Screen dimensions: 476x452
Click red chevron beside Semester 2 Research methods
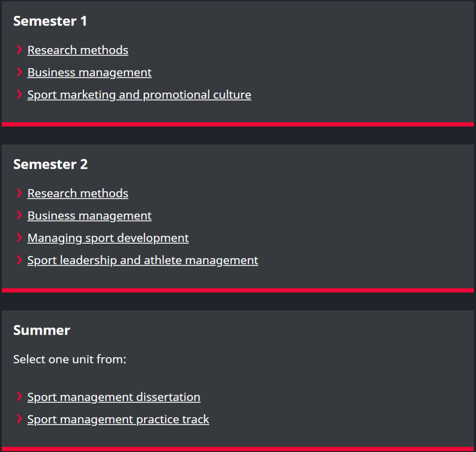pos(19,193)
